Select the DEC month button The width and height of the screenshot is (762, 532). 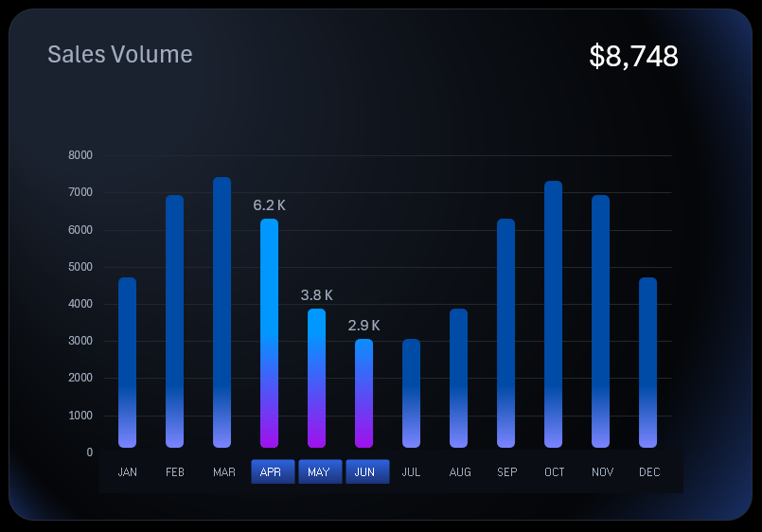click(x=649, y=471)
